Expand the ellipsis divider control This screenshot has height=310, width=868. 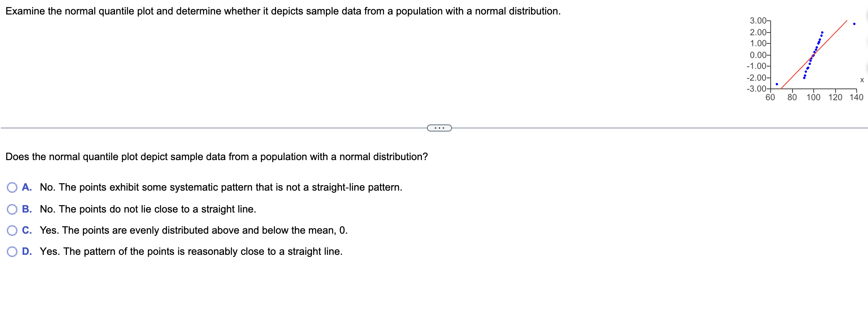coord(439,128)
